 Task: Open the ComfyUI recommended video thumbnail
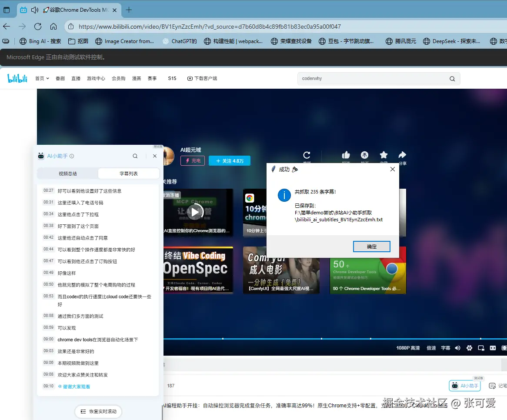pos(281,276)
